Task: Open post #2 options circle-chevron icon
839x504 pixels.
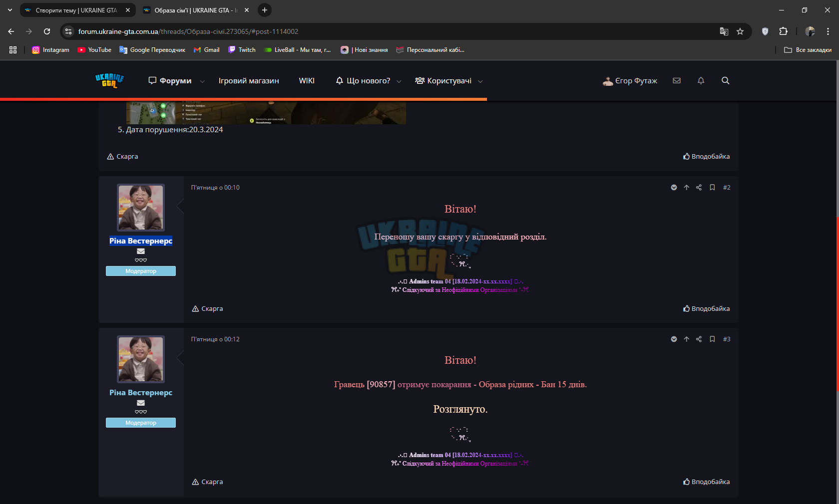Action: point(674,188)
